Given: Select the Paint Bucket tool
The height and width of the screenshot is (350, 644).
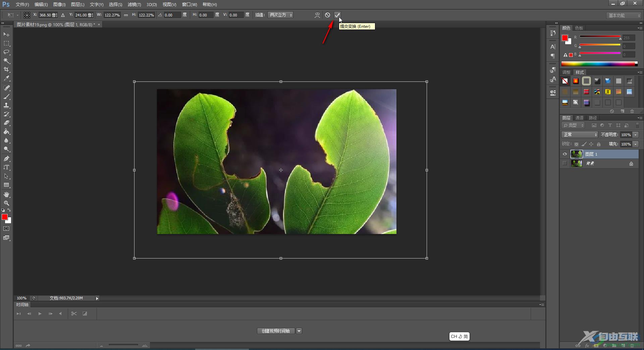Looking at the screenshot, I should click(6, 131).
